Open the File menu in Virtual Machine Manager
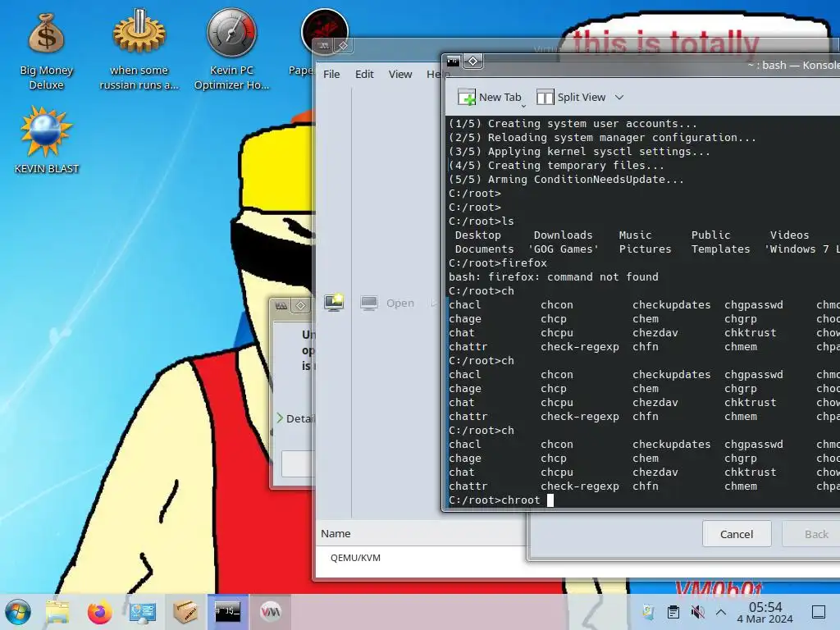 pos(331,74)
